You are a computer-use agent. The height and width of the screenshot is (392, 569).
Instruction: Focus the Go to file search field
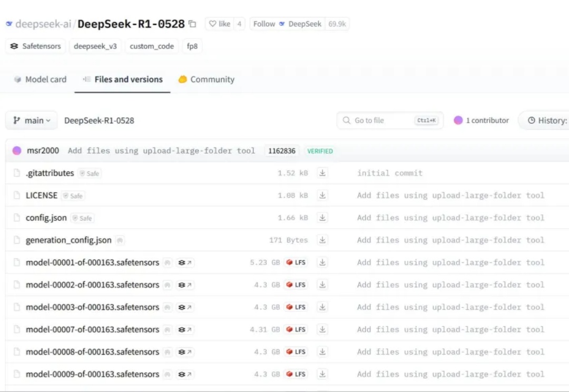pyautogui.click(x=390, y=121)
